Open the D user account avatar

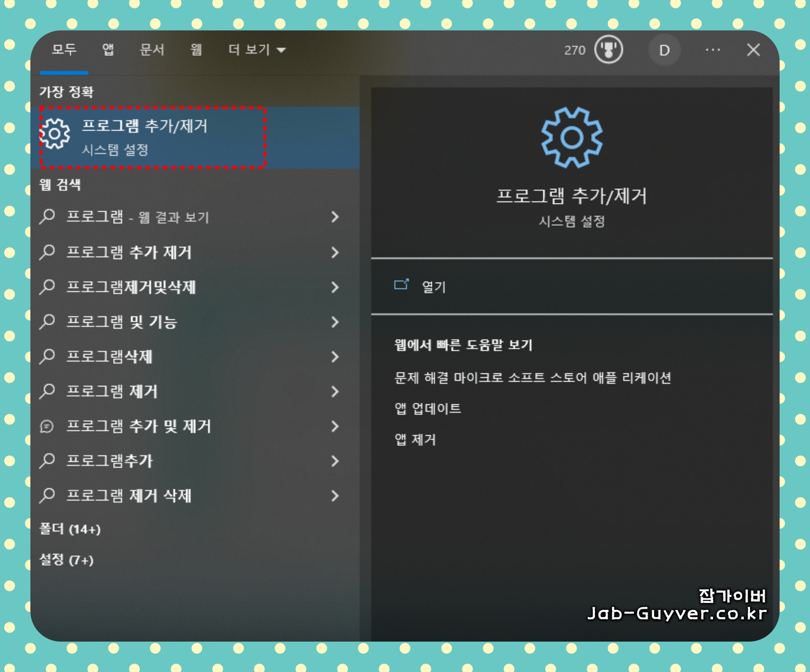664,50
